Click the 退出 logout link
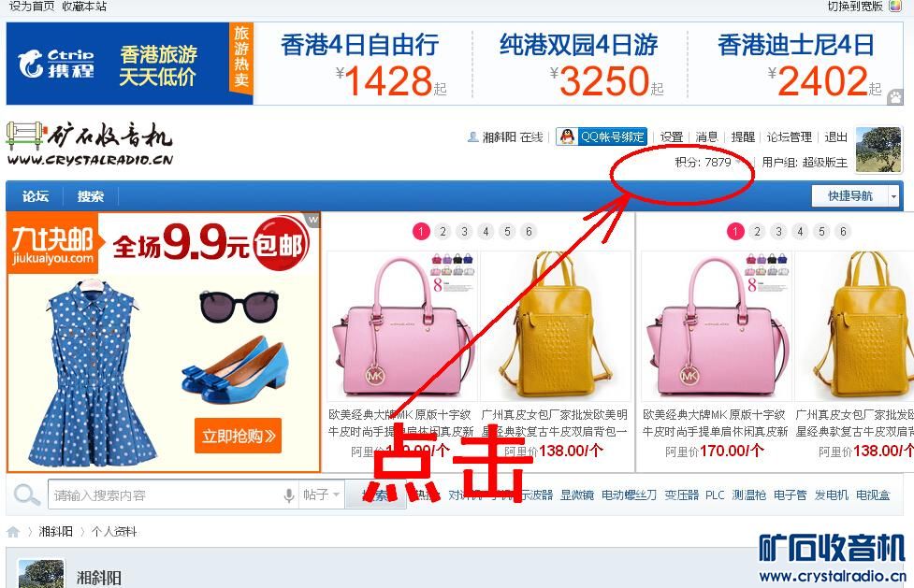The height and width of the screenshot is (588, 914). pos(835,136)
